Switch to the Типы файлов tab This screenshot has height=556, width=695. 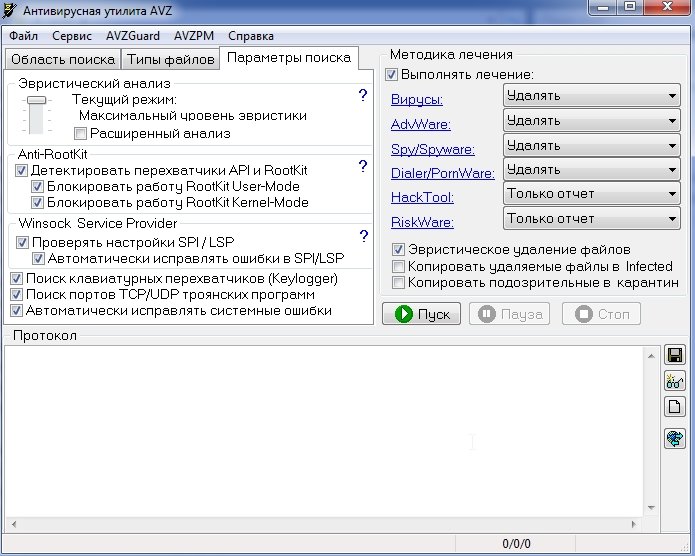pos(171,59)
